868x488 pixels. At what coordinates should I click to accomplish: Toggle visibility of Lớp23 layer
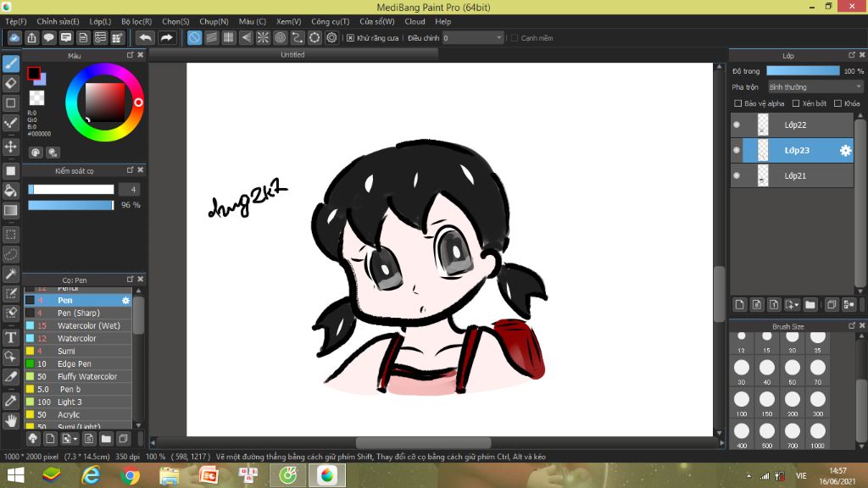point(737,151)
